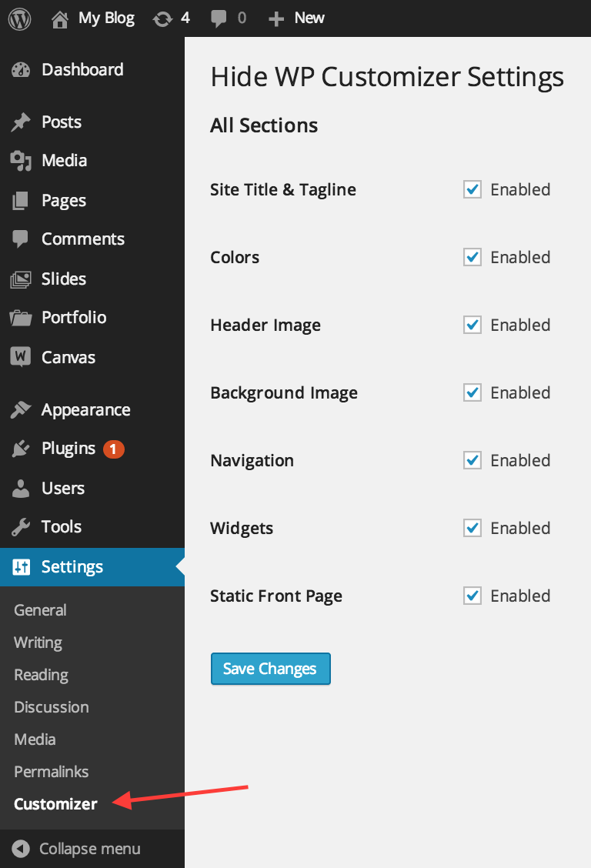Toggle the Header Image Enabled checkbox
Screen dimensions: 591x868
pyautogui.click(x=472, y=325)
